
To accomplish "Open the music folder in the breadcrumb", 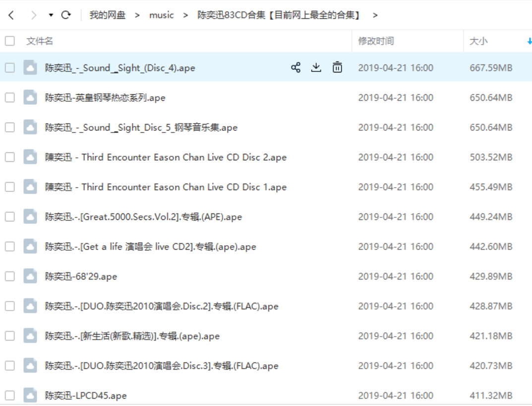I will [x=162, y=15].
